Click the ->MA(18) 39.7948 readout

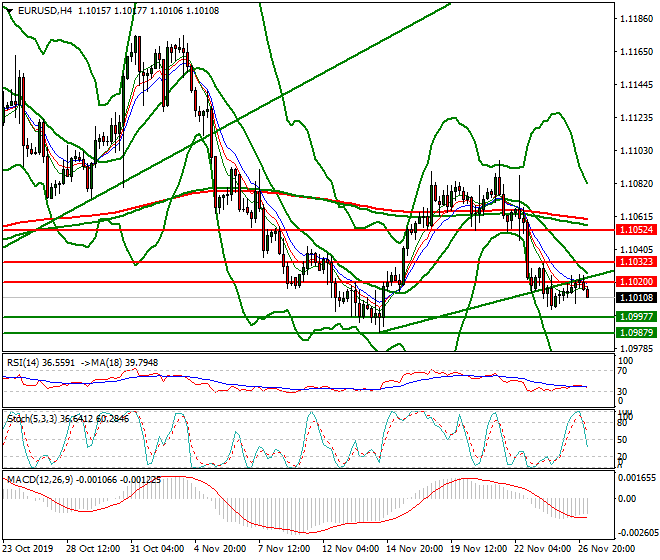coord(119,363)
